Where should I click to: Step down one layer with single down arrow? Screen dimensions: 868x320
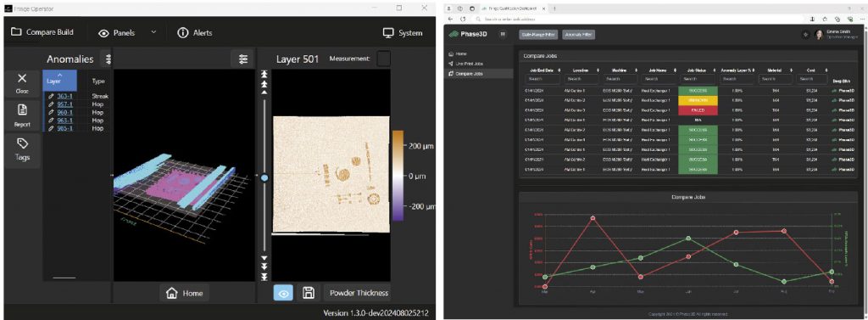point(264,258)
